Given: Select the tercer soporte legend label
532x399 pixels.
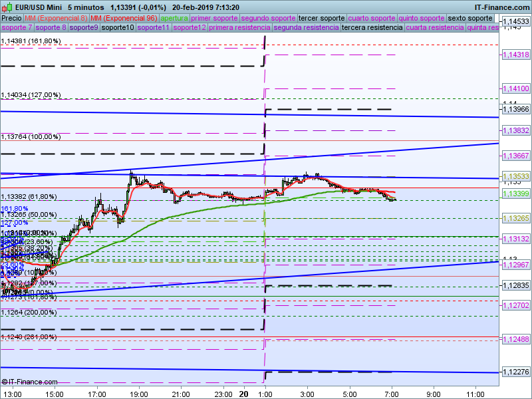Looking at the screenshot, I should [321, 18].
